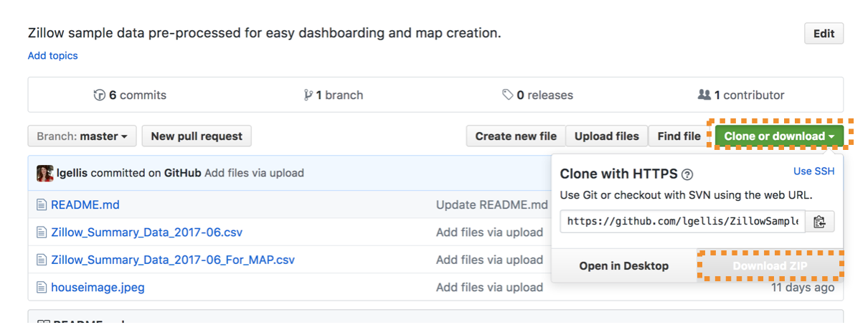Click 'Add files via upload' on For_MAP.csv row
868x330 pixels.
point(489,260)
